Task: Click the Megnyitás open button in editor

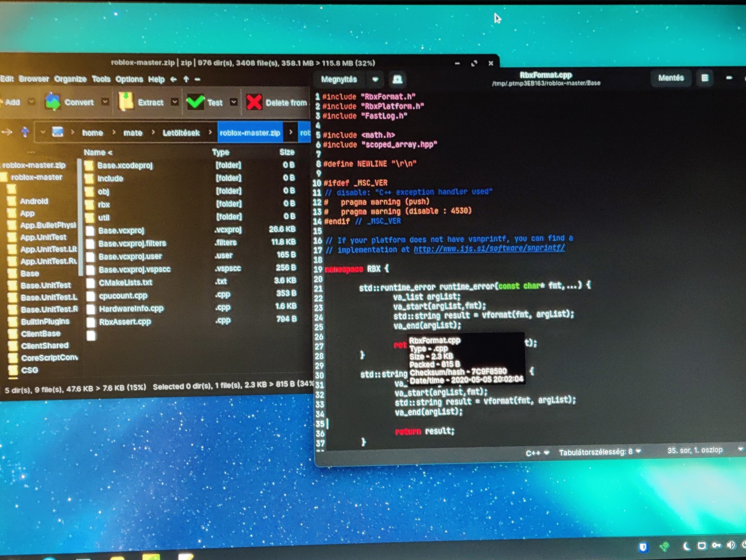Action: click(339, 79)
